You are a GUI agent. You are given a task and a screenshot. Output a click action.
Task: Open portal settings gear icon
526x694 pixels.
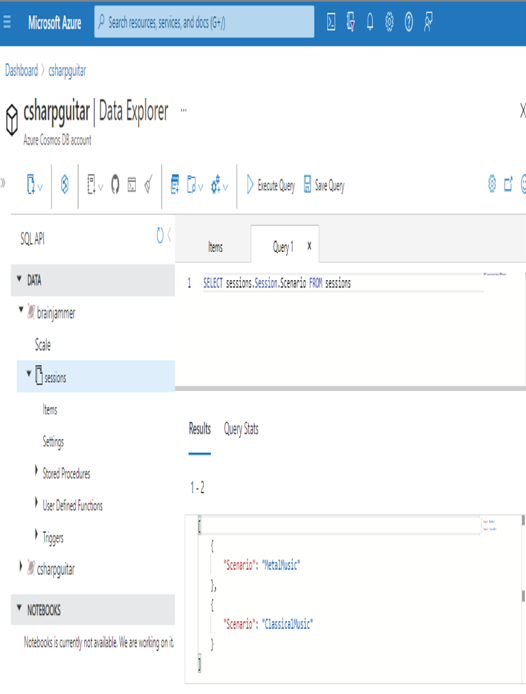389,22
